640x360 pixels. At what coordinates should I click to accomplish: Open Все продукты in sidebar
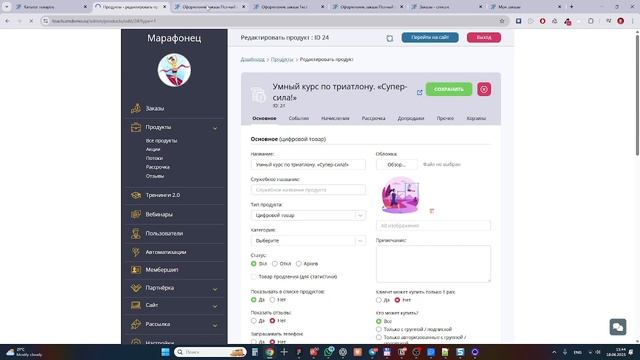(x=161, y=141)
